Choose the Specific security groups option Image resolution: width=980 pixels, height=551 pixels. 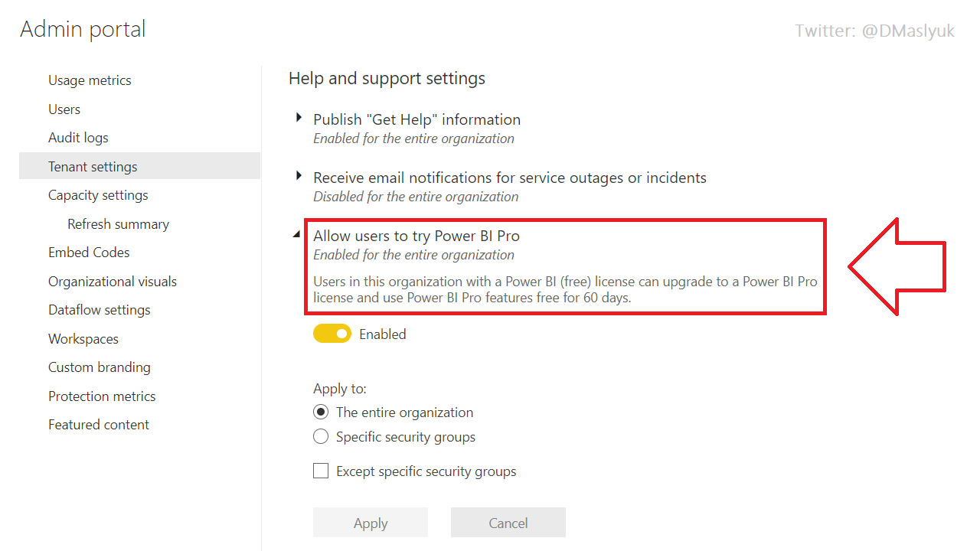pyautogui.click(x=321, y=437)
